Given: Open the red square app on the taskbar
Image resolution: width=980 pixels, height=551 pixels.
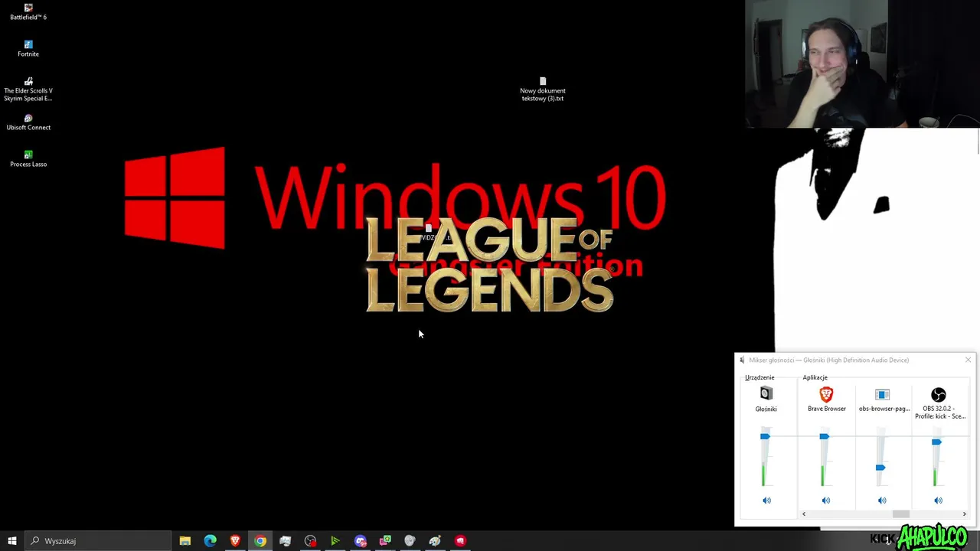Looking at the screenshot, I should pyautogui.click(x=460, y=541).
